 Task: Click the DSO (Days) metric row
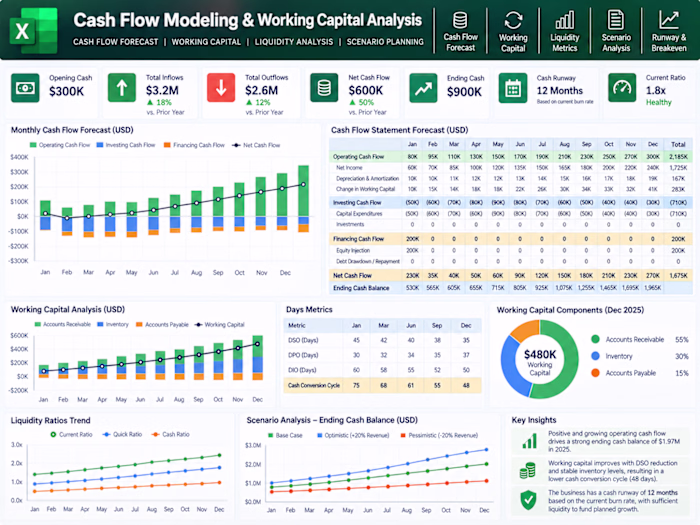[x=382, y=340]
